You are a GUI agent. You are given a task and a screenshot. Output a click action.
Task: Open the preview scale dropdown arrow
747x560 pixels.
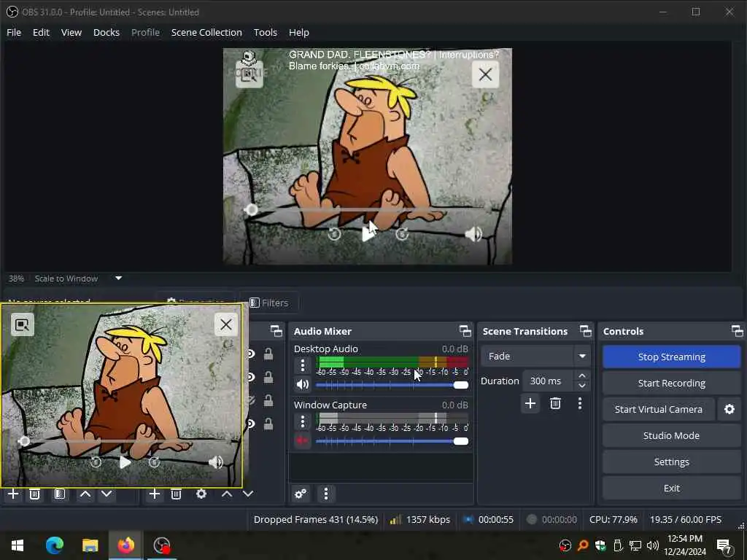coord(119,278)
